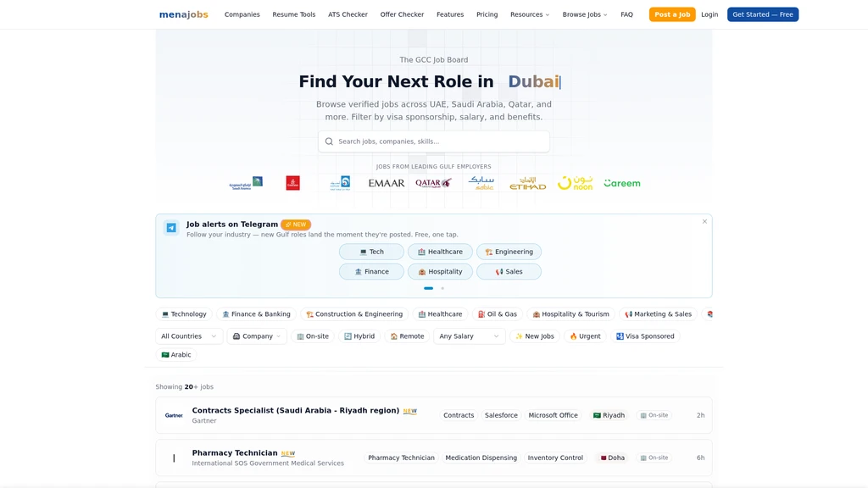Open the Any Salary dropdown
Viewport: 868px width, 488px height.
tap(469, 336)
